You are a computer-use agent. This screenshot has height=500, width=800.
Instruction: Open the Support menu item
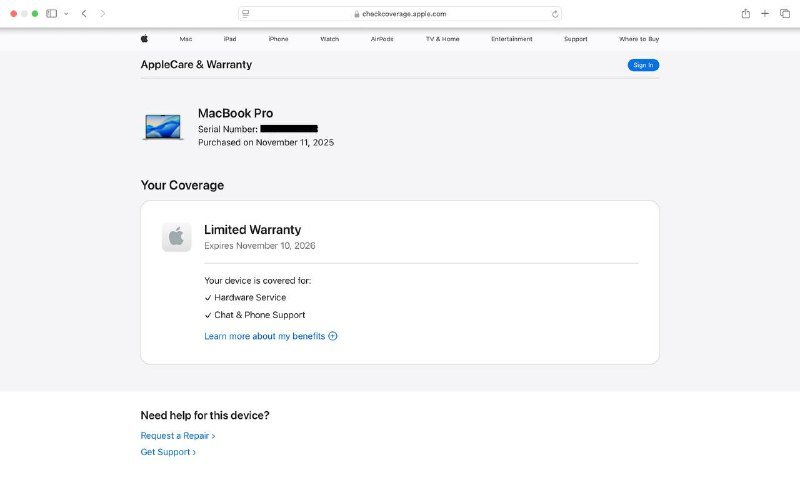click(576, 39)
